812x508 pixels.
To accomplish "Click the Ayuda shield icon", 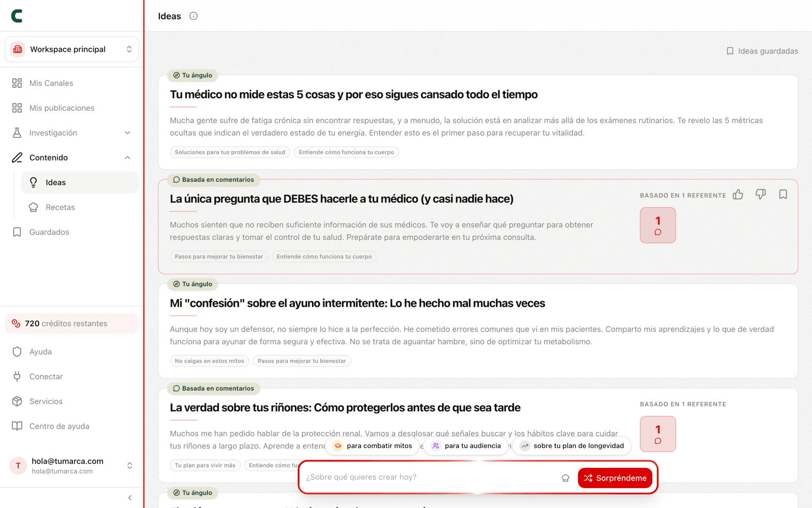I will (x=17, y=352).
